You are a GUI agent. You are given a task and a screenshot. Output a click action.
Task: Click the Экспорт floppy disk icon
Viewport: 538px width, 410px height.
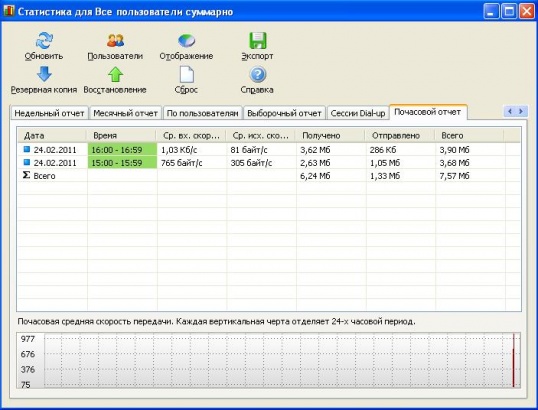pos(257,40)
